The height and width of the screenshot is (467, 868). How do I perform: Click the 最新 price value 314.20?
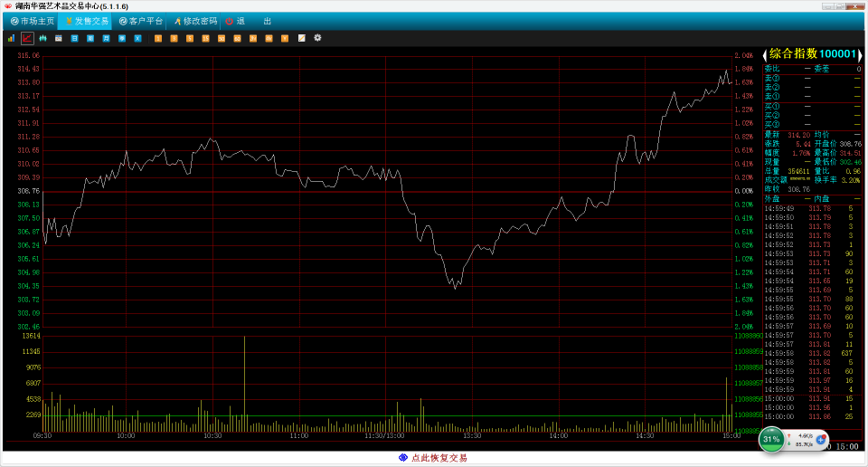798,135
